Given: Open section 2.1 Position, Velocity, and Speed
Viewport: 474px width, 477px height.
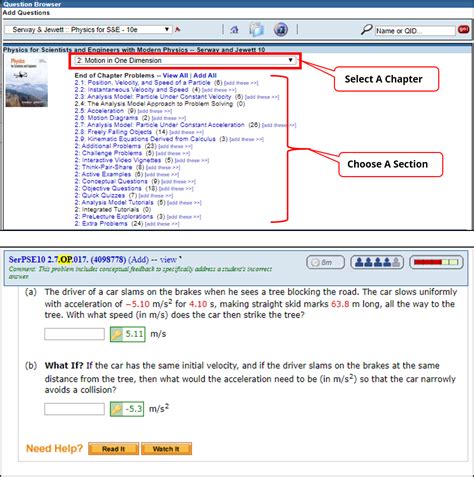Looking at the screenshot, I should click(143, 82).
